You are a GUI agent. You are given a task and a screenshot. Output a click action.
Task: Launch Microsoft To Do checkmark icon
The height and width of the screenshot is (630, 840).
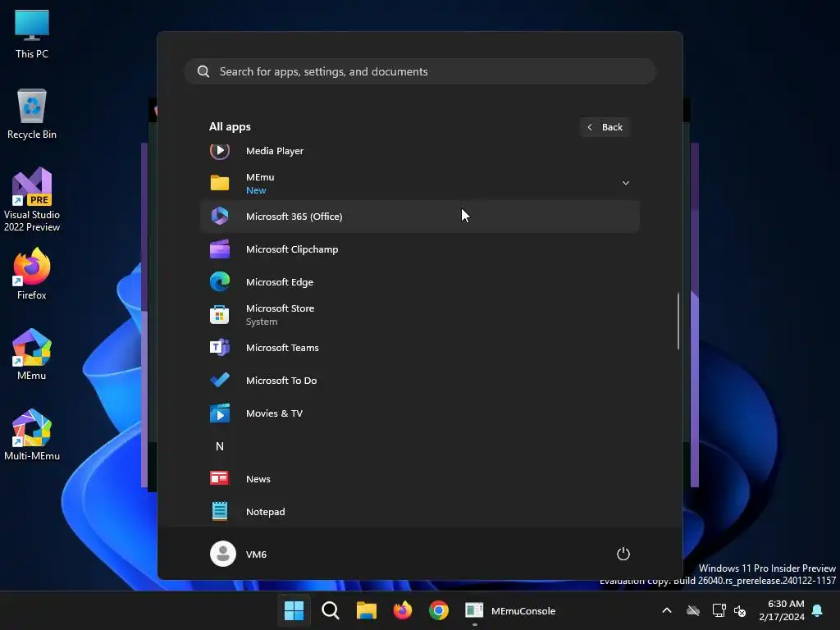220,381
